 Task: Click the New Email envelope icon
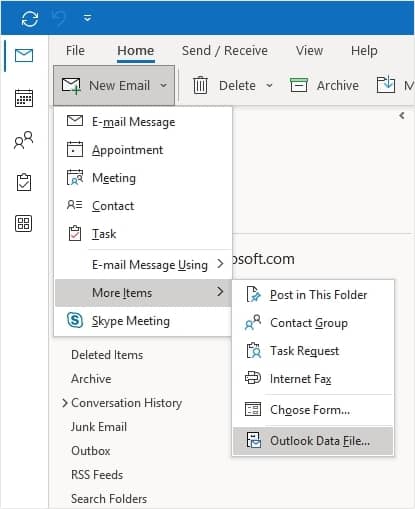[71, 86]
